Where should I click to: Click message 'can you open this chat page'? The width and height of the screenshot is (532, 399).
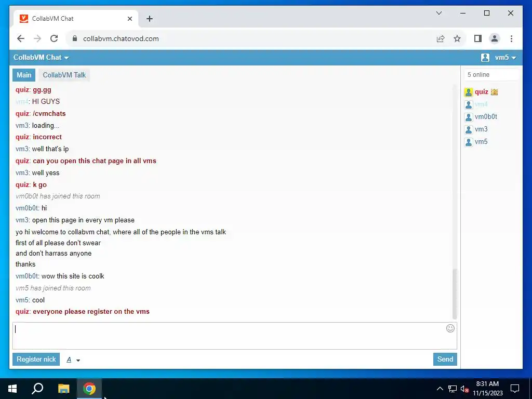[95, 161]
